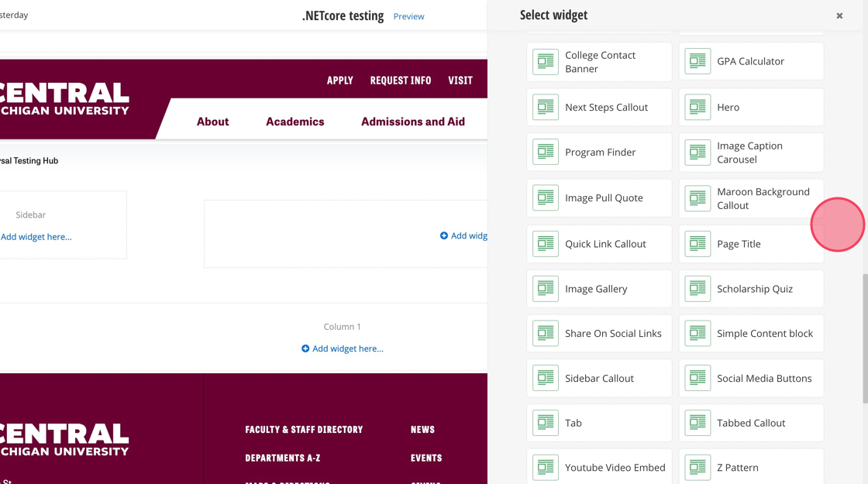Open the VISIT header link
Screen dimensions: 868x484
coord(460,81)
